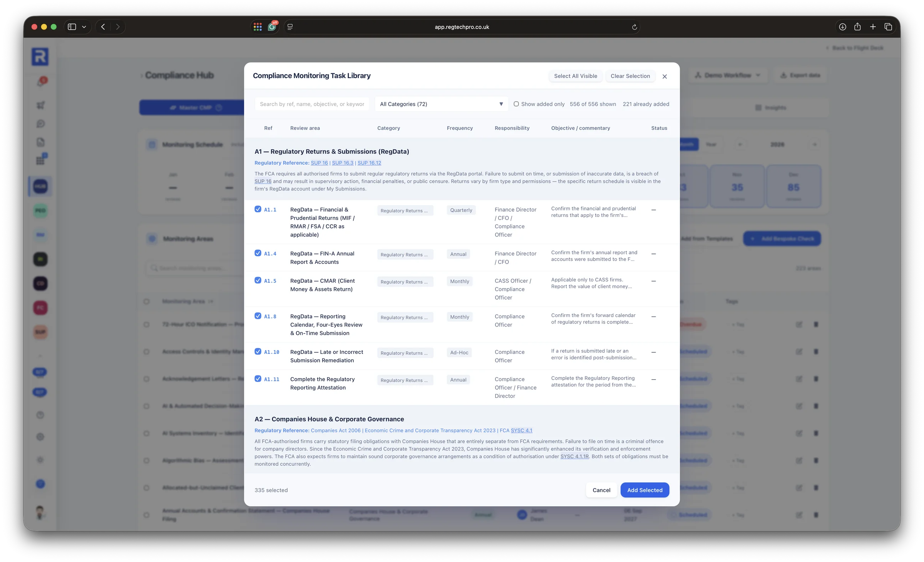Open SYSC 4.1 reference link under A2
The height and width of the screenshot is (562, 924).
click(521, 430)
